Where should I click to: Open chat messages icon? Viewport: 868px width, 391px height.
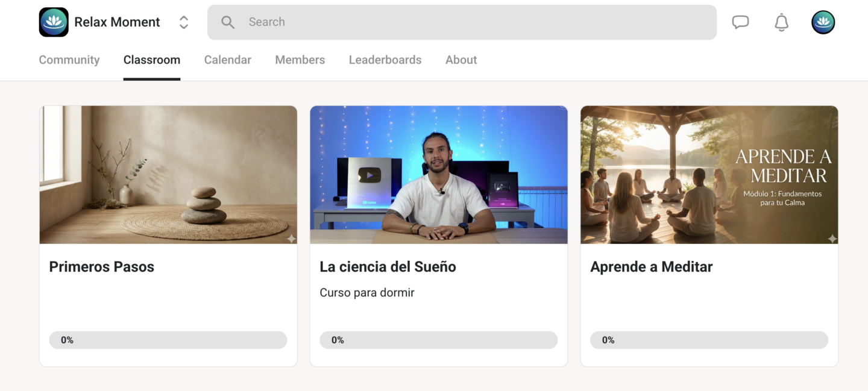click(x=740, y=22)
